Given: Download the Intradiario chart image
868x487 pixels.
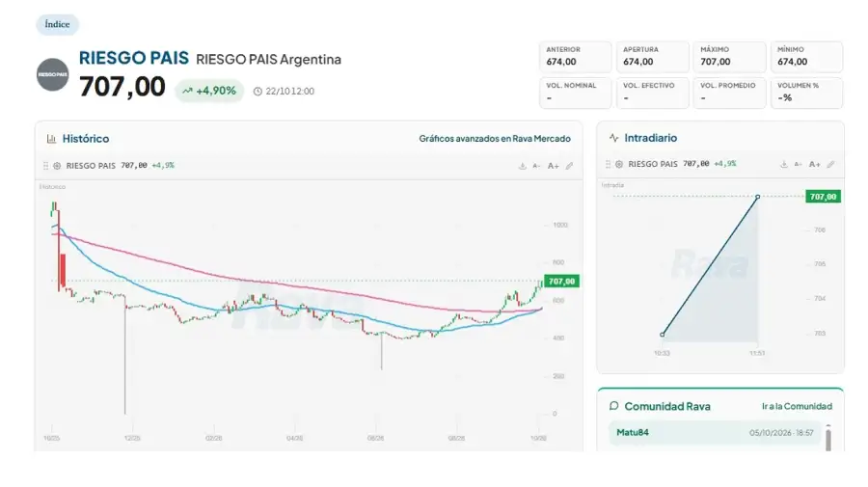Looking at the screenshot, I should pyautogui.click(x=783, y=164).
